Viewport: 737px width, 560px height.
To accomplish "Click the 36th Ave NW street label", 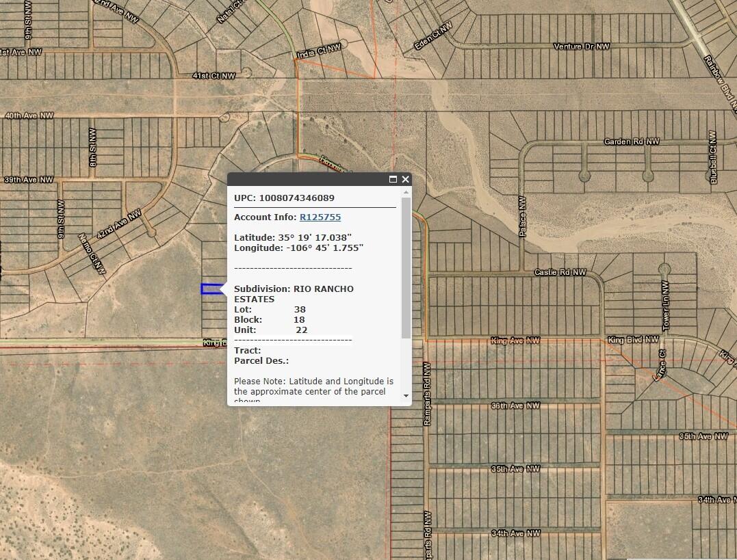I will coord(515,405).
